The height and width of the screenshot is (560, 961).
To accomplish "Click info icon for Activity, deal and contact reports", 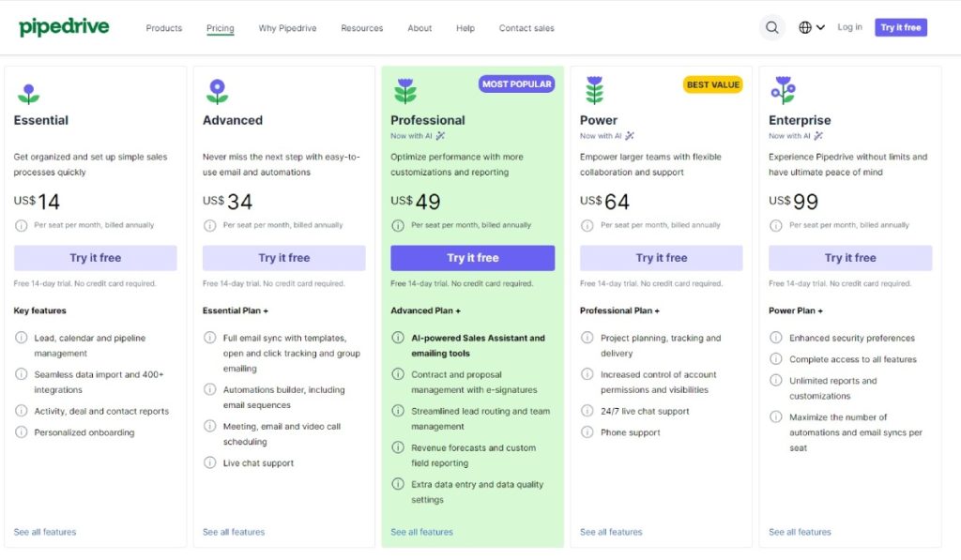I will (21, 411).
